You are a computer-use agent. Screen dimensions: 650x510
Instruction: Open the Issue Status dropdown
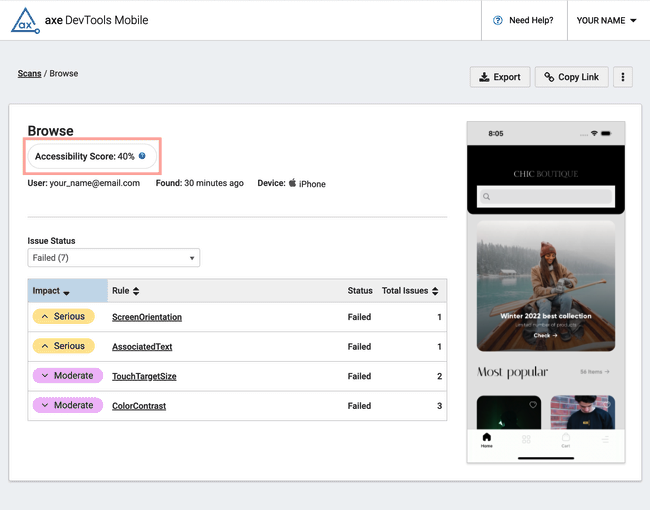(113, 258)
